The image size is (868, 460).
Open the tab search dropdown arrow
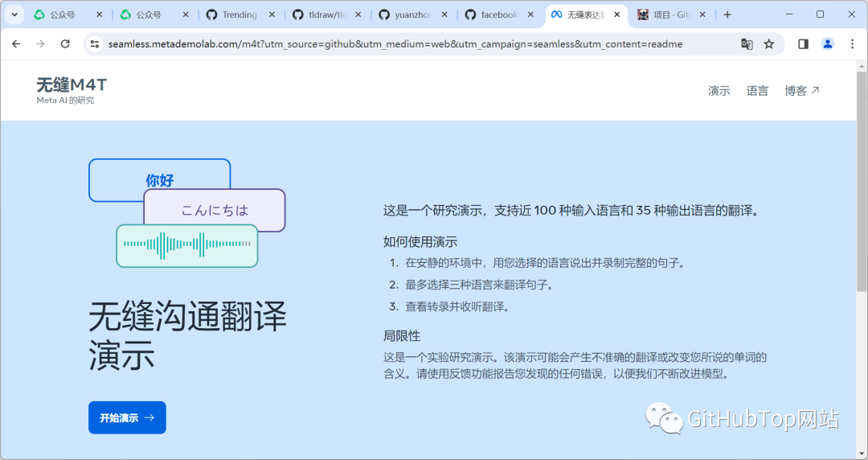[14, 15]
